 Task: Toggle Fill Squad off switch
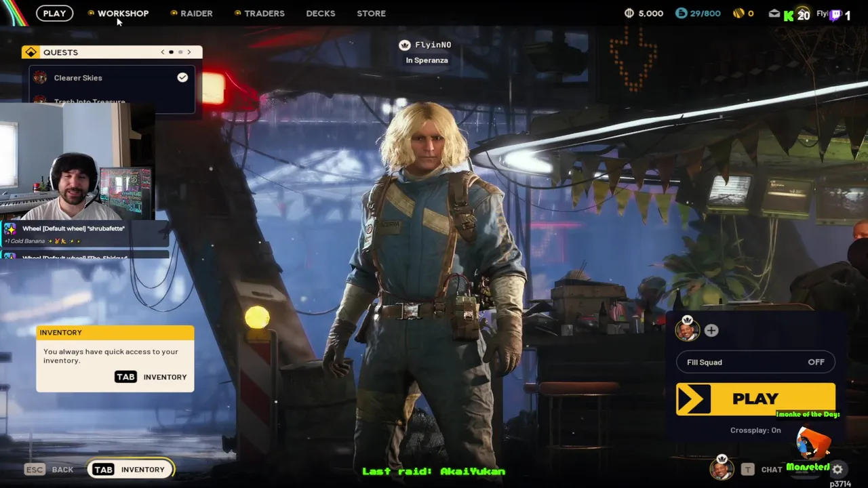tap(755, 362)
